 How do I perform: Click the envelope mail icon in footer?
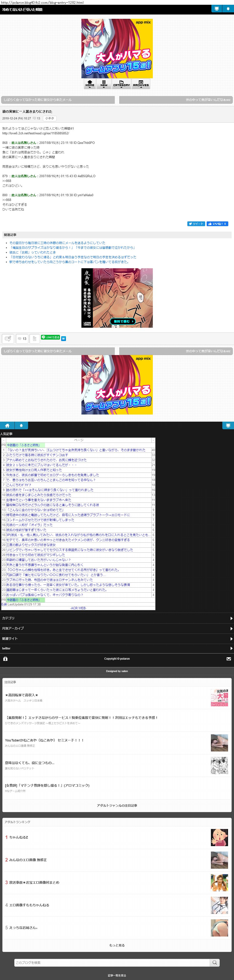[228, 658]
